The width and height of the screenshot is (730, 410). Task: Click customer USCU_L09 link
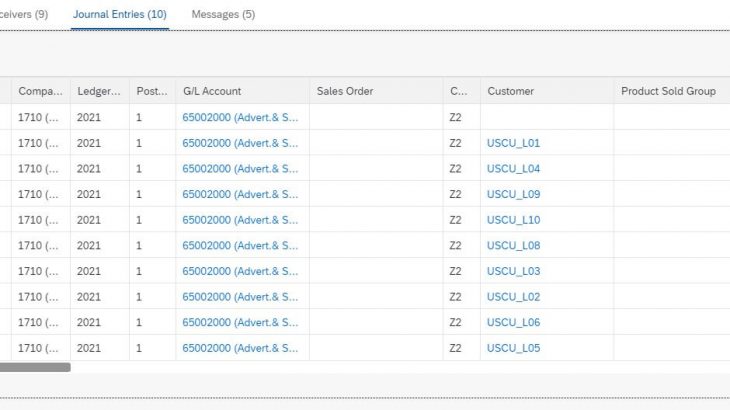[513, 194]
